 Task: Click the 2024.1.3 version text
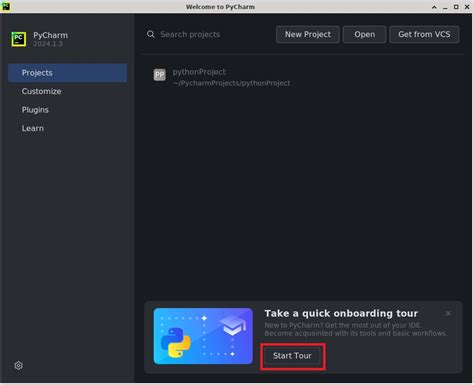pyautogui.click(x=48, y=44)
